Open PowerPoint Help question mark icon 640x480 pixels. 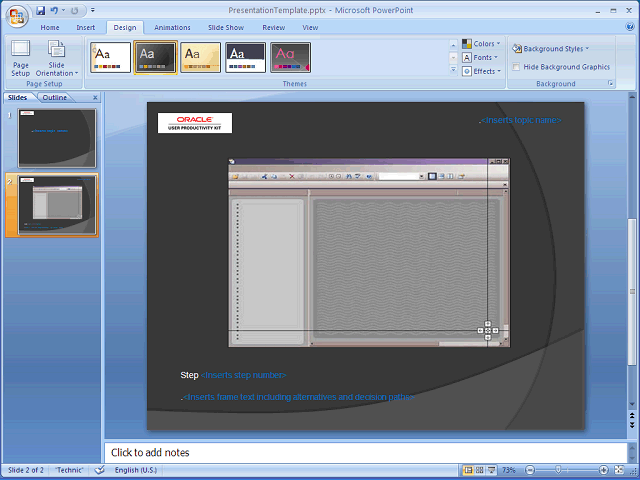(629, 27)
